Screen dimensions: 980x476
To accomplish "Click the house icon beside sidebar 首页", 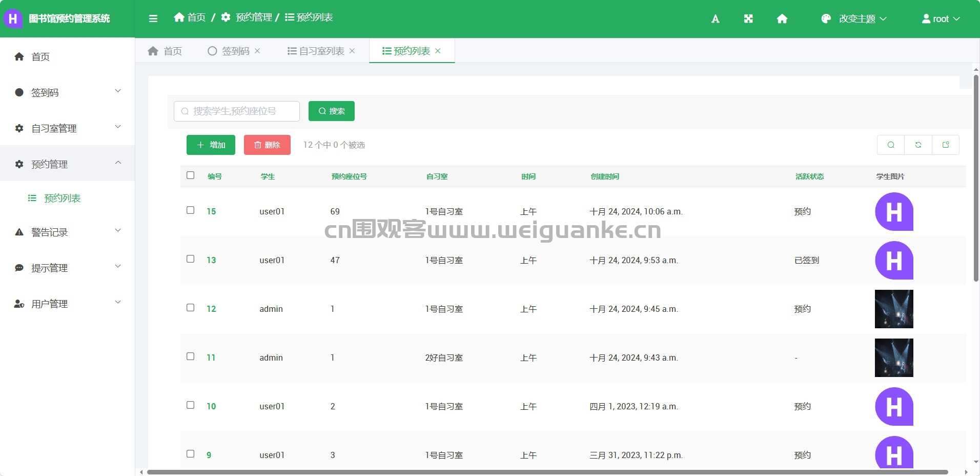I will pyautogui.click(x=19, y=56).
